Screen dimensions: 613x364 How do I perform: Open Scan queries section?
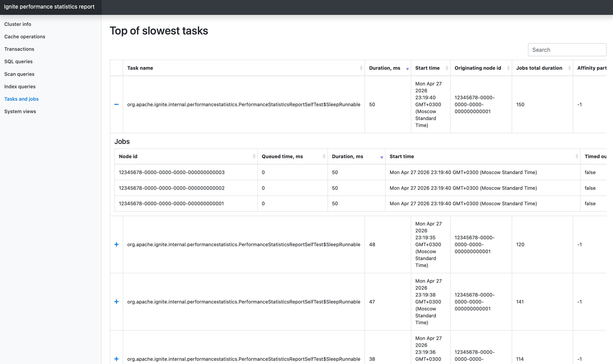click(19, 74)
